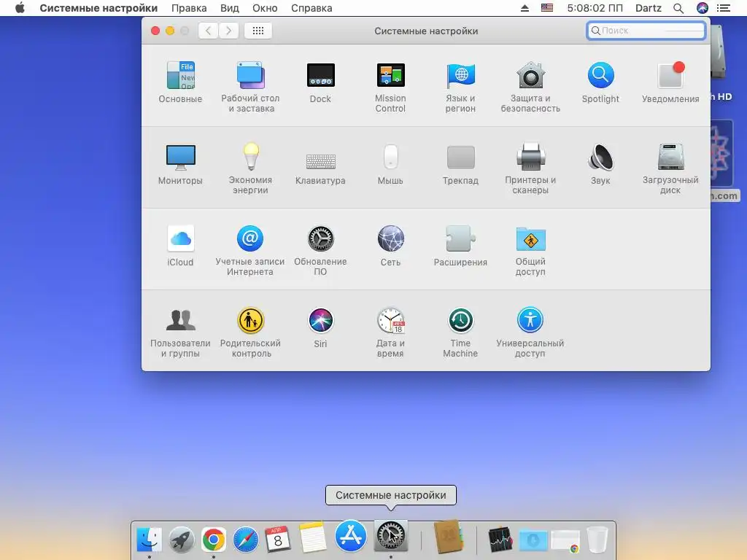Open Launchpad rocket in Dock
The image size is (747, 560).
pos(182,539)
